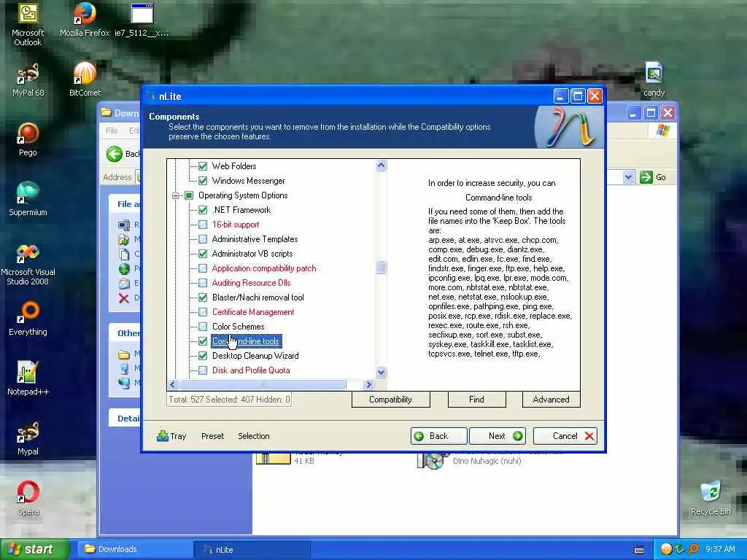Screen dimensions: 747x560
Task: Check Application compatibility patch checkbox
Action: click(203, 268)
